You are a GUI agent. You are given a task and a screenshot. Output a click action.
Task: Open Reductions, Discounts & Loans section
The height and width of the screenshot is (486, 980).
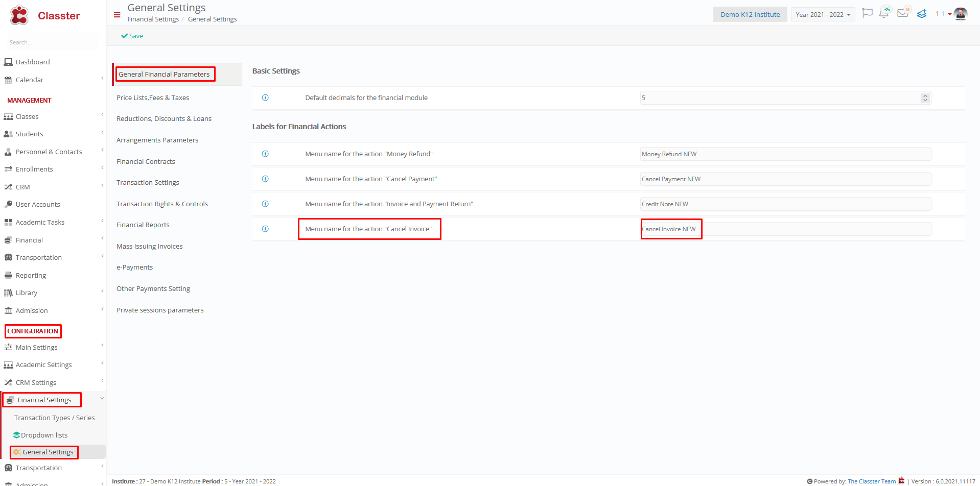[x=164, y=118]
